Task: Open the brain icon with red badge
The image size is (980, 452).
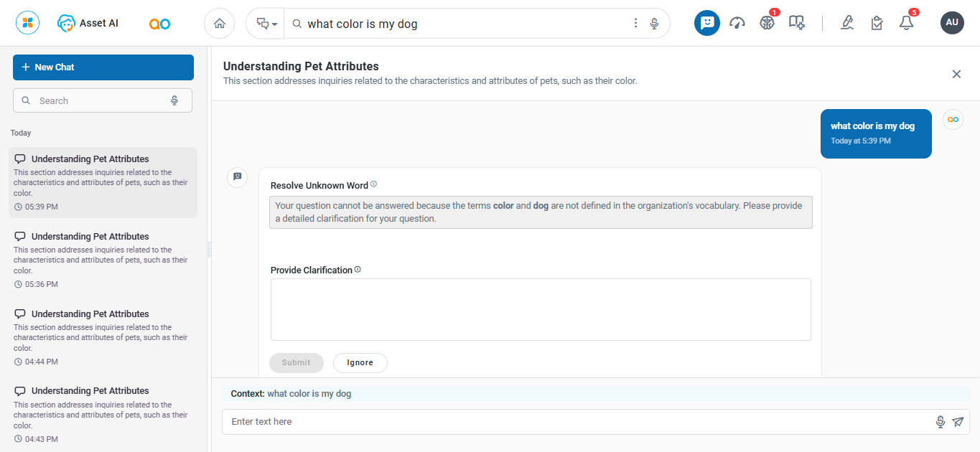Action: 767,23
